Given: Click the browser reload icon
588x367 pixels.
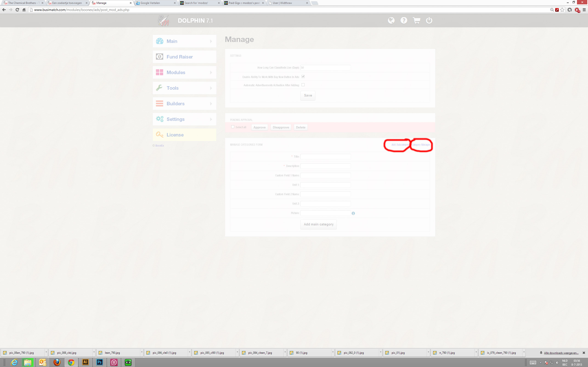Looking at the screenshot, I should (17, 10).
